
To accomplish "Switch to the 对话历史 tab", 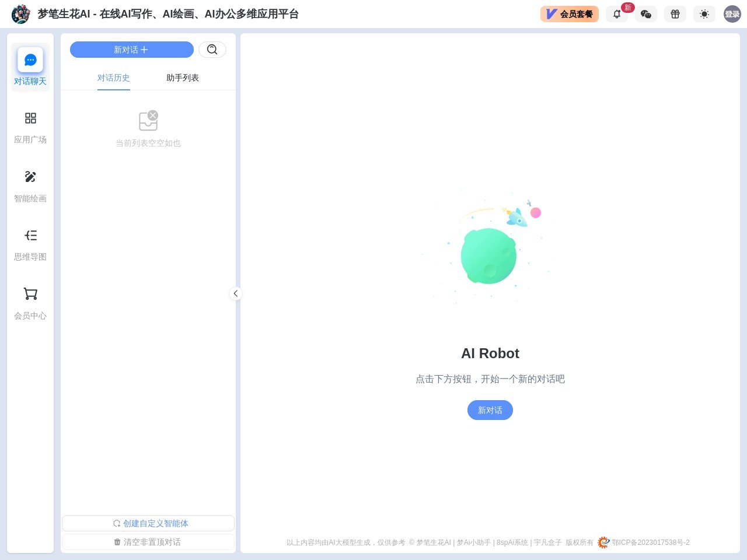I will [x=114, y=78].
